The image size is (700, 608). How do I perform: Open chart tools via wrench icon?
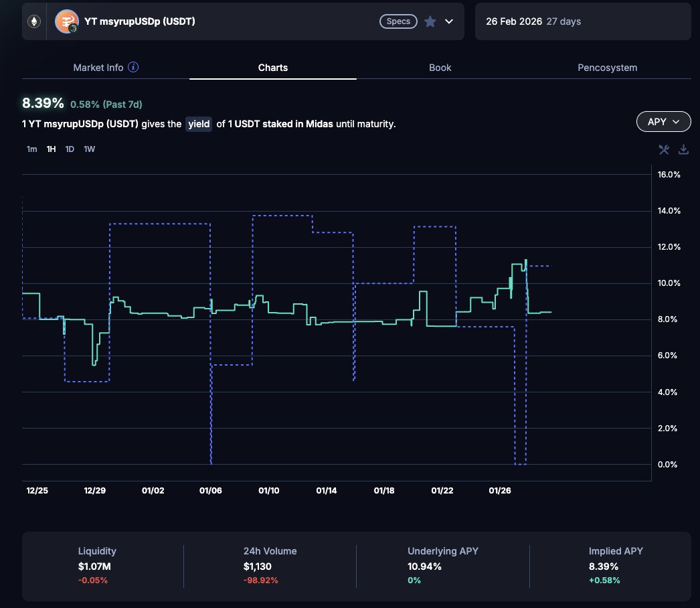[x=664, y=149]
